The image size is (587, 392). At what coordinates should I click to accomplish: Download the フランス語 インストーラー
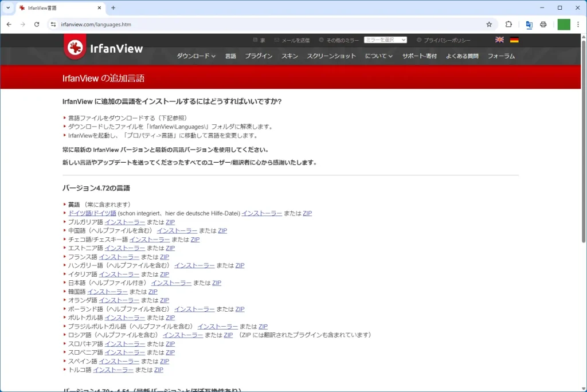coord(119,257)
